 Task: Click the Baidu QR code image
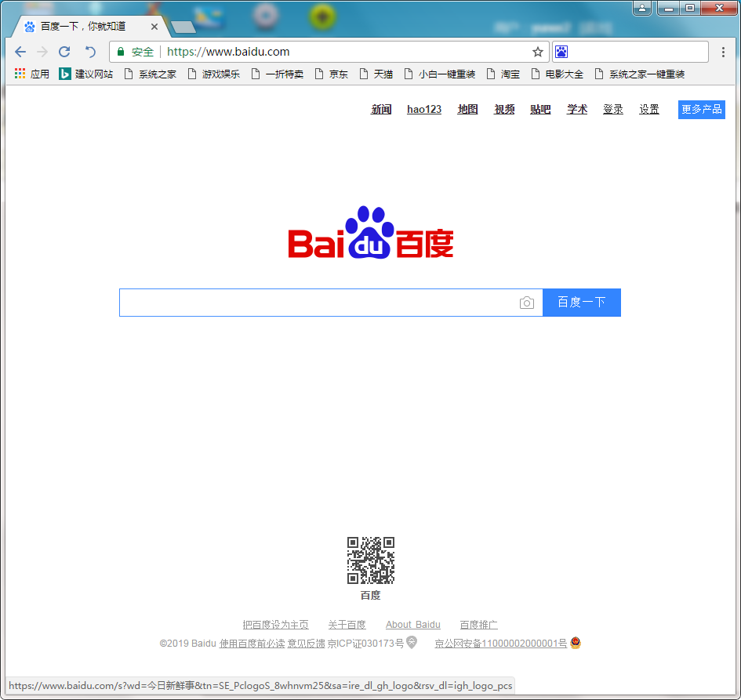tap(370, 560)
